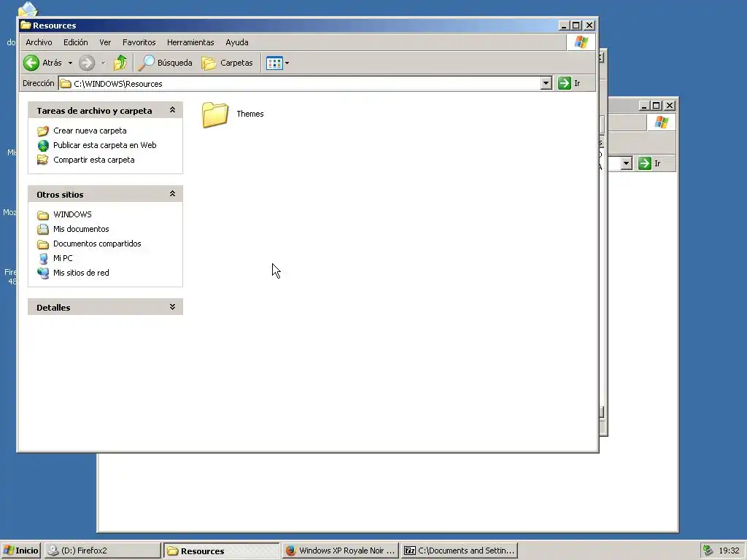Click the Ir button in background window
This screenshot has width=747, height=560.
pyautogui.click(x=650, y=163)
